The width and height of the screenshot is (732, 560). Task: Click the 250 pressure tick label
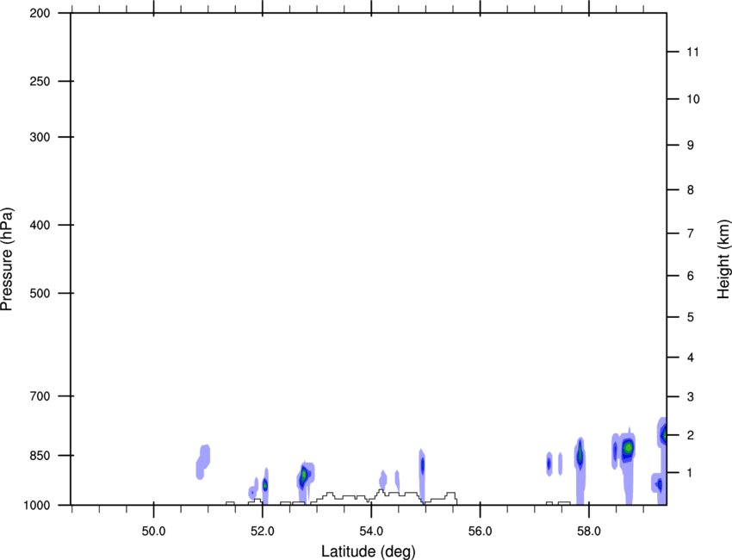pyautogui.click(x=40, y=81)
